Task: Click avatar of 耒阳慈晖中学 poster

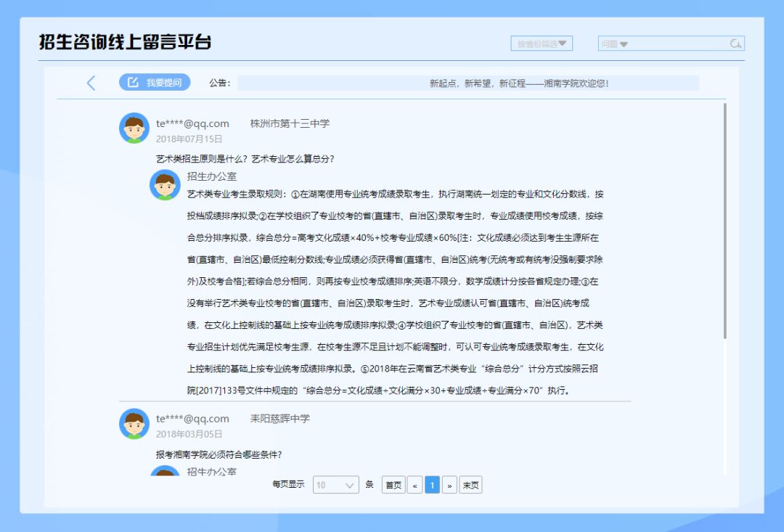Action: [x=134, y=424]
